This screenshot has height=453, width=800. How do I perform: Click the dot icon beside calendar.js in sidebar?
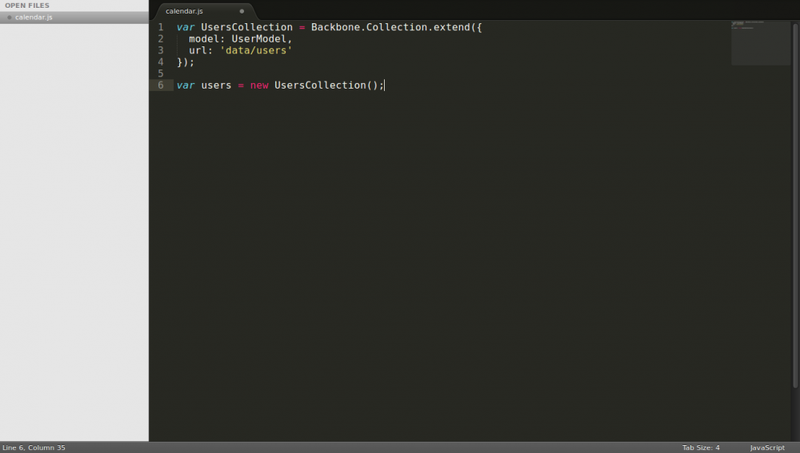click(x=9, y=17)
